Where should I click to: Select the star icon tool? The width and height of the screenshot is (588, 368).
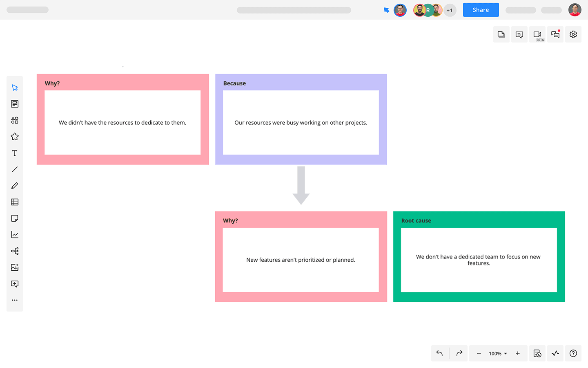coord(15,137)
